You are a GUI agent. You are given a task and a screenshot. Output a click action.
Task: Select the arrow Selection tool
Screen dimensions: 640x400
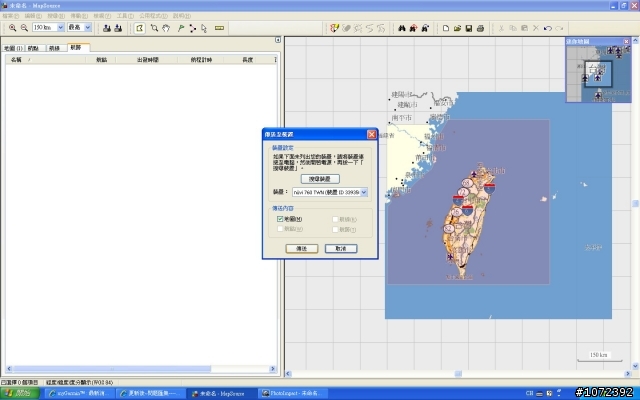pyautogui.click(x=204, y=28)
